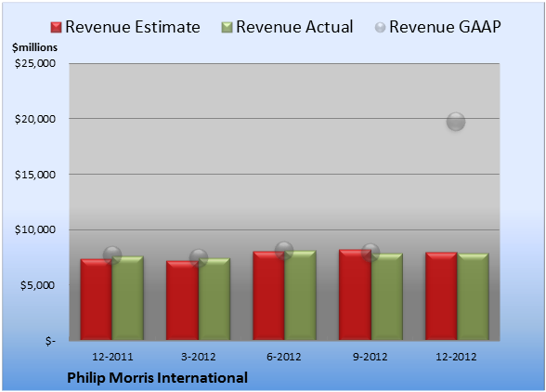Click the '$-' zero axis label
Viewport: 546px width, 392px height.
click(x=50, y=341)
